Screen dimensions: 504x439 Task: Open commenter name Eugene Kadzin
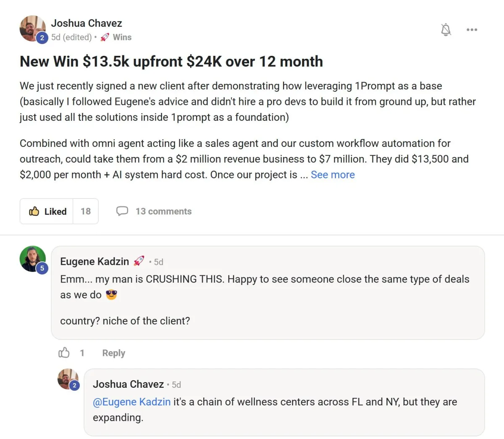(94, 261)
